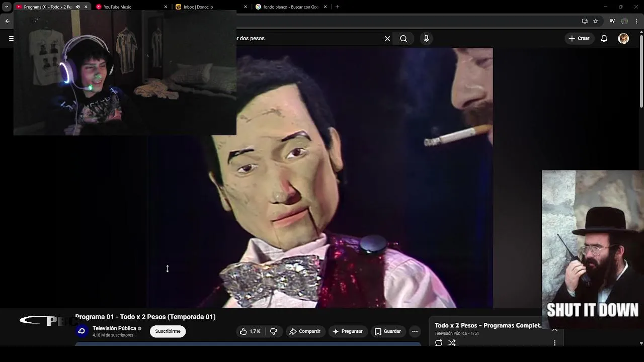Switch to the fondo blanco Google search tab

(291, 7)
